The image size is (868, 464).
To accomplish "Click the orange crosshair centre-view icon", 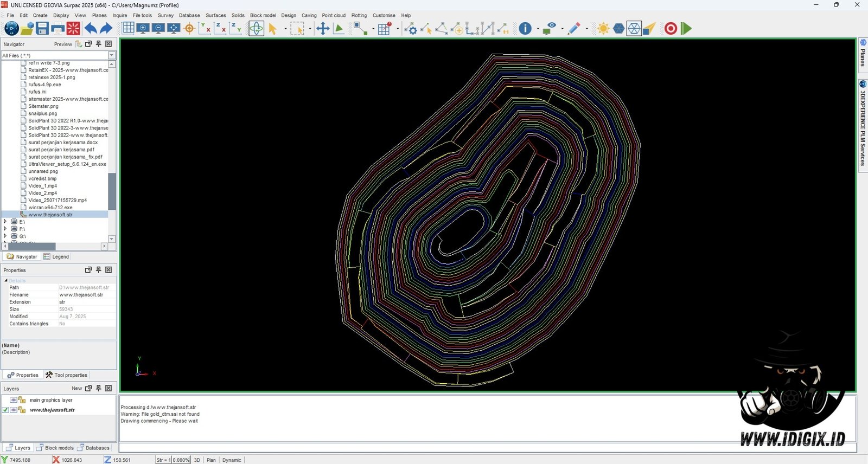I will (x=189, y=28).
